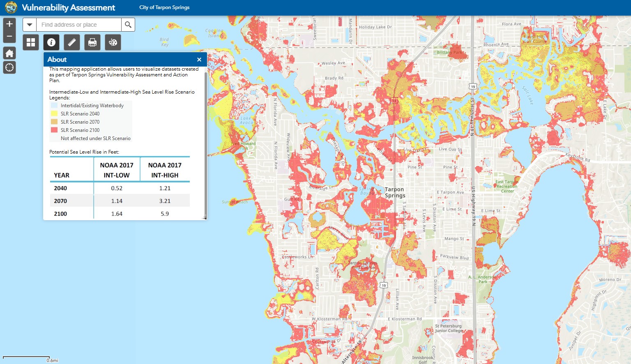Close the About panel
Screen dimensions: 631x364
coord(199,60)
